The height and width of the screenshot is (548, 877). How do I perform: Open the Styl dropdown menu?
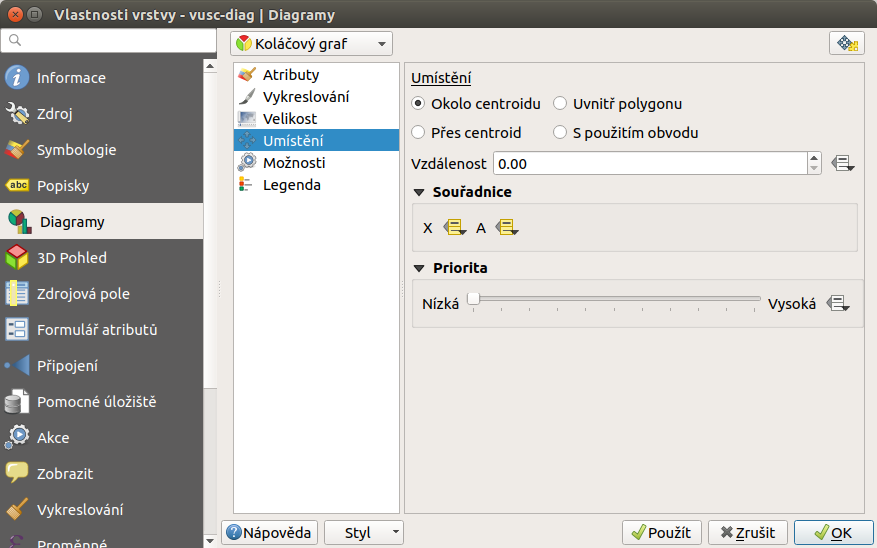click(364, 532)
